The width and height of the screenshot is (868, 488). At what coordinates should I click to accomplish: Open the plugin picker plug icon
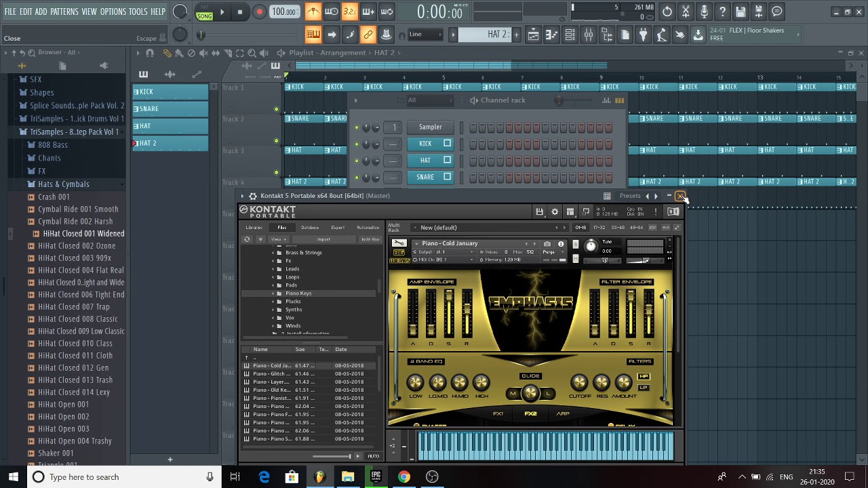point(644,35)
